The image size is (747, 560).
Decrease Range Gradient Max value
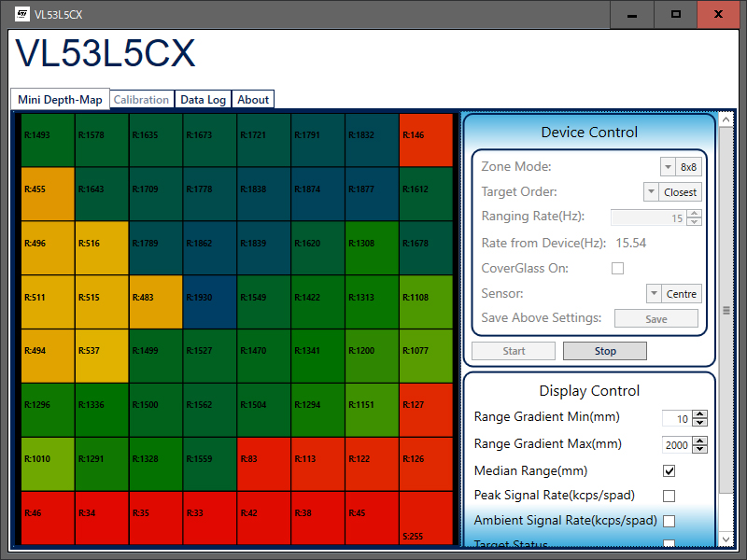point(699,449)
